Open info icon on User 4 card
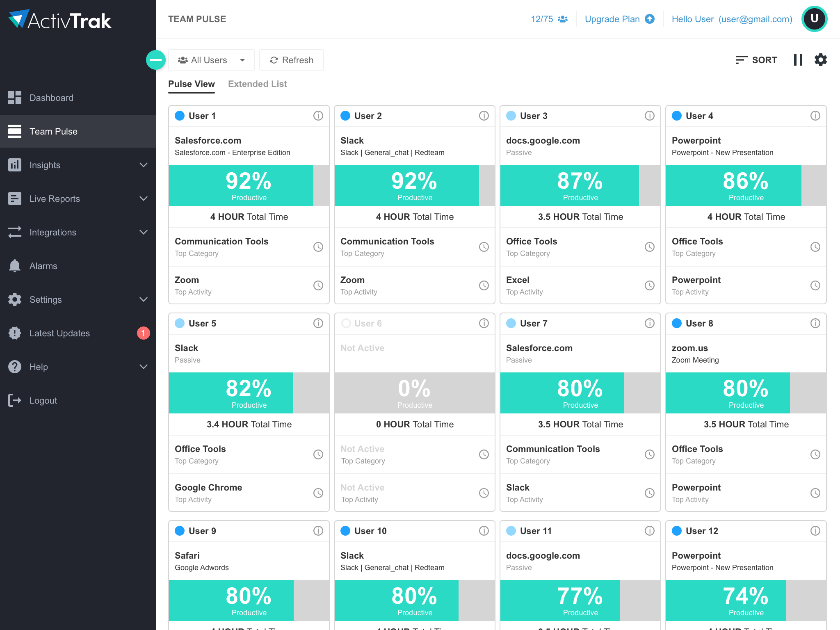This screenshot has width=840, height=630. 815,116
